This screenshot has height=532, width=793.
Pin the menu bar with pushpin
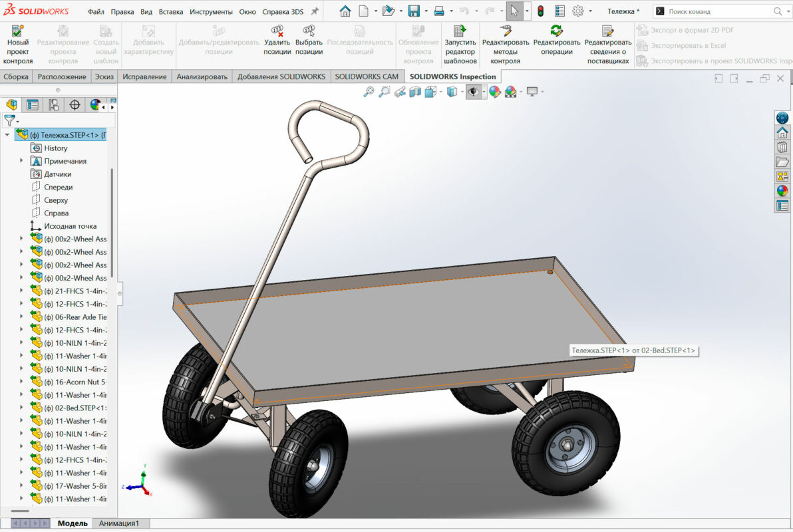(315, 11)
